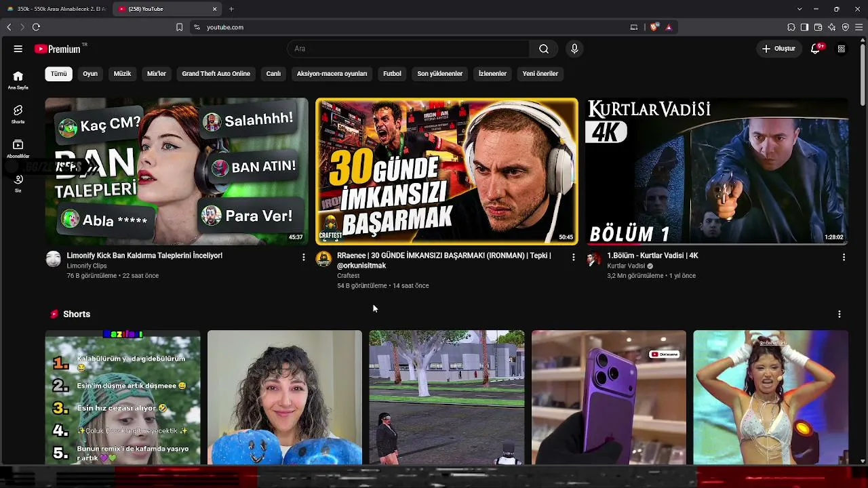
Task: Open the Brave Shields lion icon
Action: coord(654,27)
